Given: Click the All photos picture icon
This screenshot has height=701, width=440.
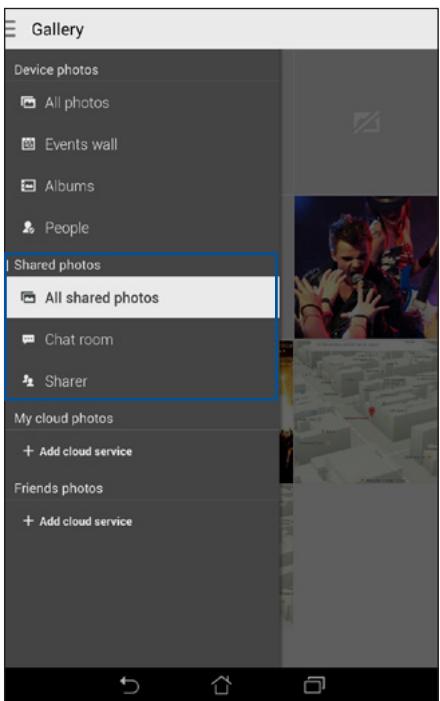Looking at the screenshot, I should pos(28,102).
